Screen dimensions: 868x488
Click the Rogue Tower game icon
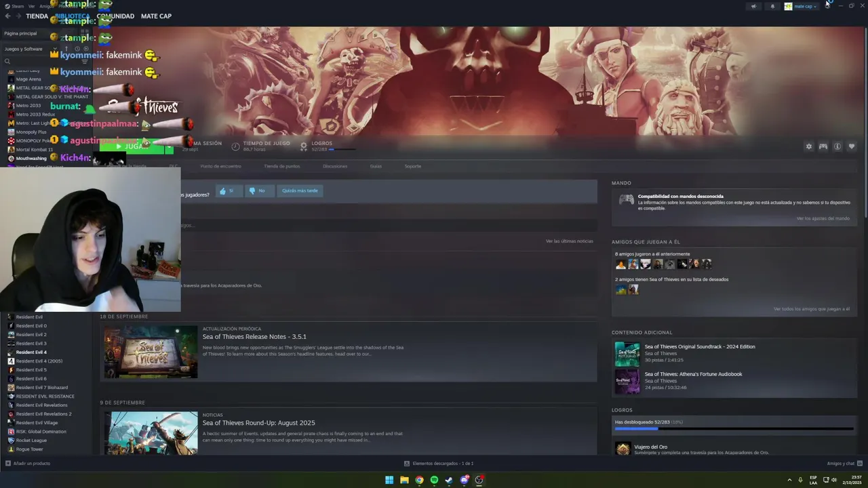pyautogui.click(x=11, y=449)
